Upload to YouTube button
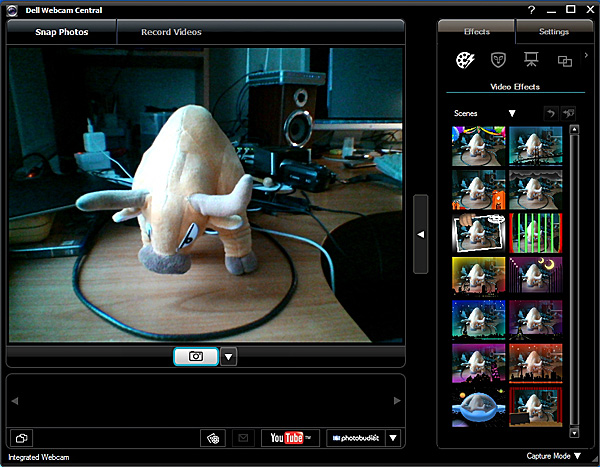The image size is (600, 467). (x=290, y=437)
